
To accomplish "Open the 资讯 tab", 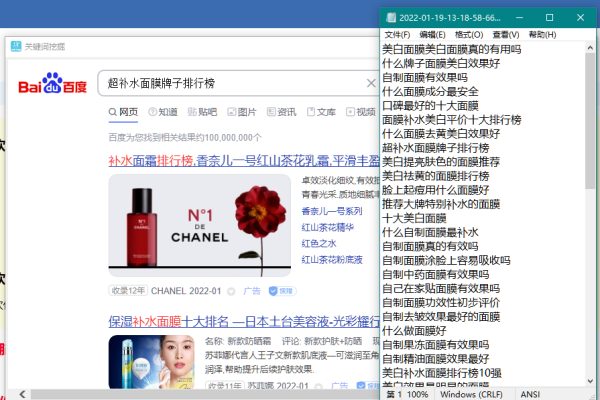I will point(282,112).
